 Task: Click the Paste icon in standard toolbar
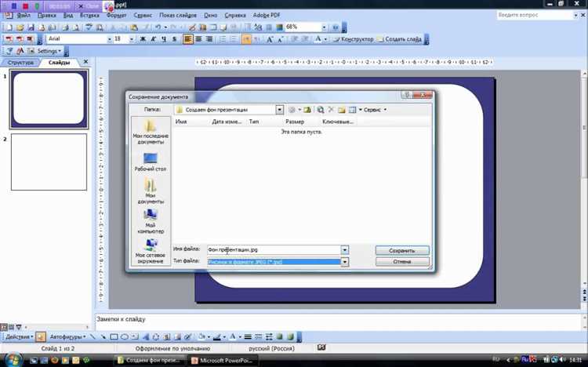pos(134,27)
